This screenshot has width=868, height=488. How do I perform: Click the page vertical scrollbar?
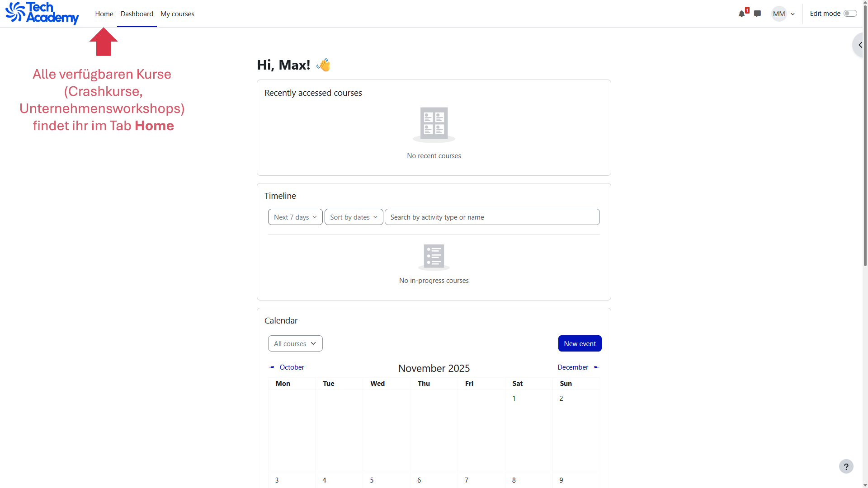click(x=865, y=136)
